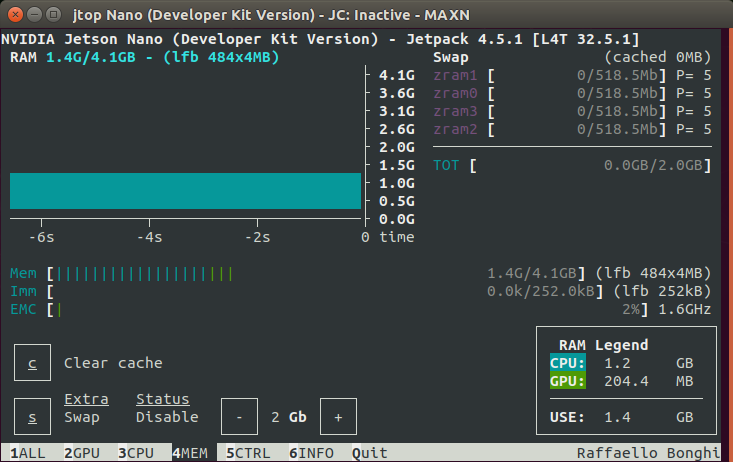Click the '1.6GHz' EMC frequency value
This screenshot has width=733, height=462.
pyautogui.click(x=685, y=309)
